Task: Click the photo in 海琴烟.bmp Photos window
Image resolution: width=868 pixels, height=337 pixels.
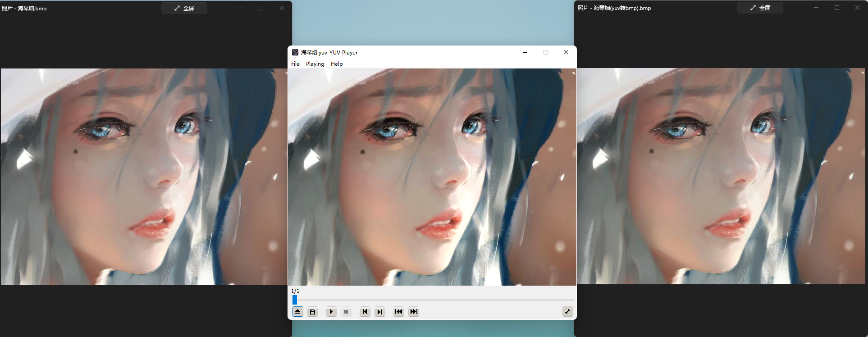Action: (x=144, y=177)
